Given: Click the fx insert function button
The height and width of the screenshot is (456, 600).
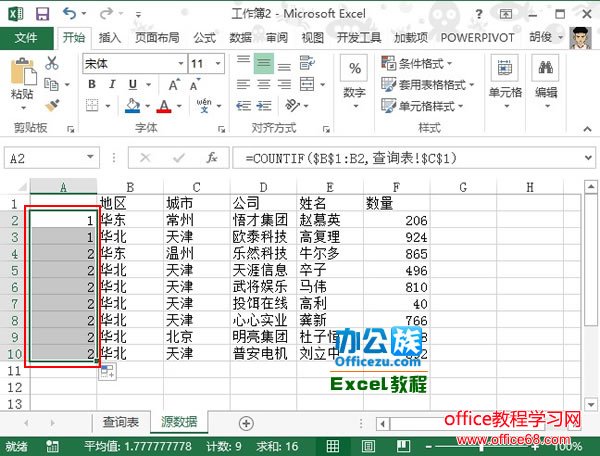Looking at the screenshot, I should pos(212,157).
